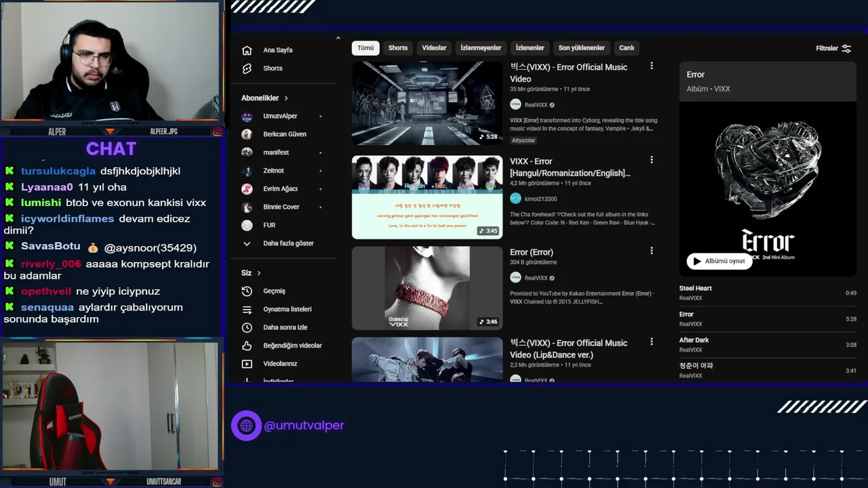Screen dimensions: 868x488
Task: Open manifest channel avatar
Action: (247, 152)
